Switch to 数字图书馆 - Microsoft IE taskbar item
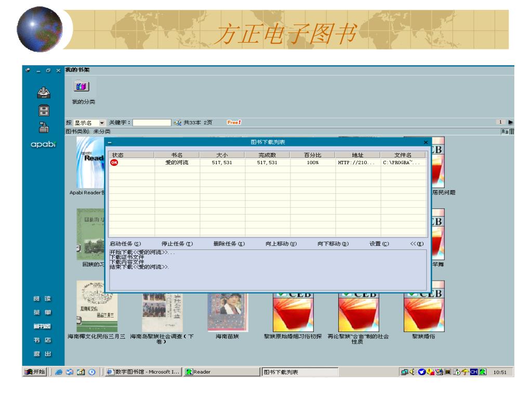This screenshot has height=399, width=532. click(x=143, y=372)
